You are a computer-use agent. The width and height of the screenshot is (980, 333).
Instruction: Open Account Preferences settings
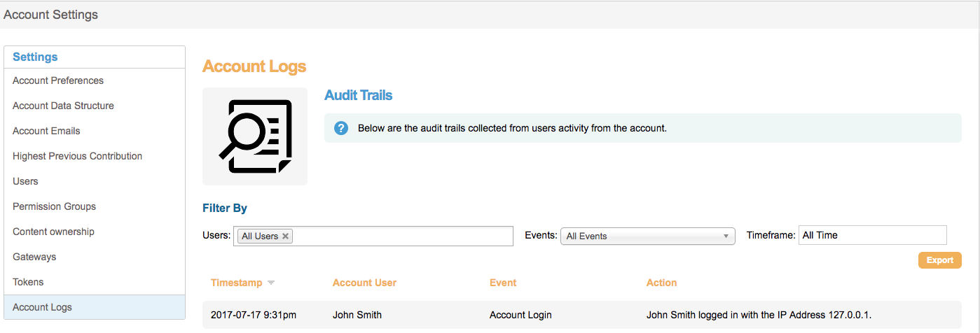pos(58,80)
